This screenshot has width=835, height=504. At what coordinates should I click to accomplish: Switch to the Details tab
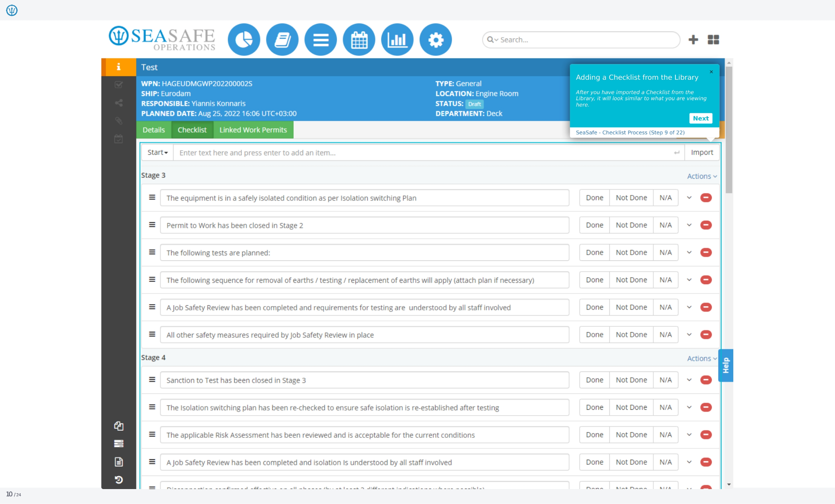pos(154,130)
